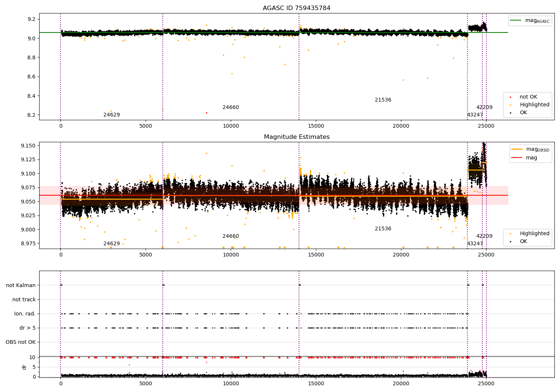Click the 10000 x-tick under the top plot
This screenshot has width=560, height=392.
point(231,126)
